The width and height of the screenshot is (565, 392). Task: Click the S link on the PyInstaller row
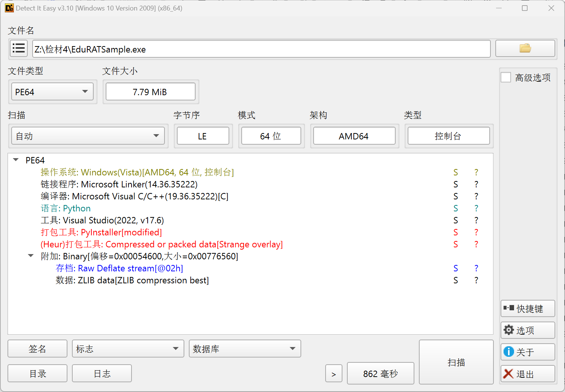click(x=456, y=232)
